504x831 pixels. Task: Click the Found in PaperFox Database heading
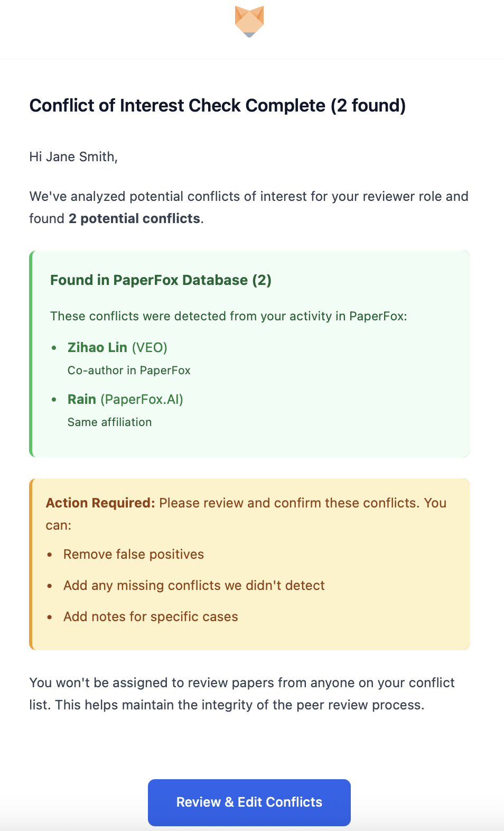pos(161,280)
